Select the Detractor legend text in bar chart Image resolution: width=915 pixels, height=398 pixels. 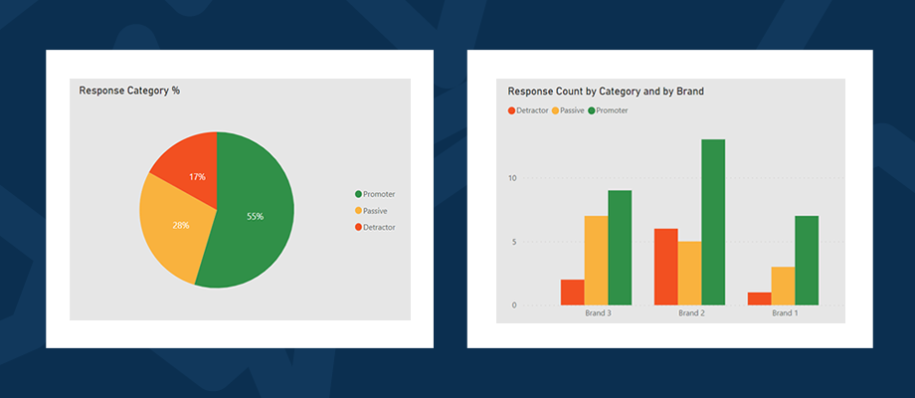532,110
